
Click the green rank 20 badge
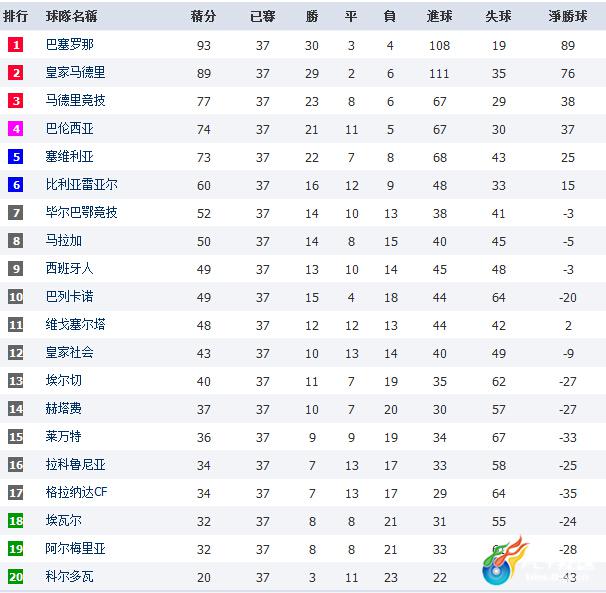point(15,577)
